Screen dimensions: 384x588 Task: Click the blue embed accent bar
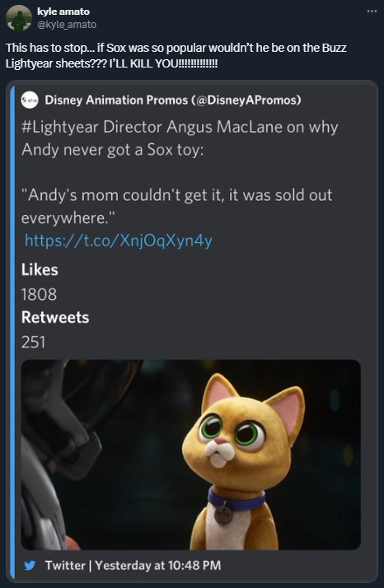point(12,332)
